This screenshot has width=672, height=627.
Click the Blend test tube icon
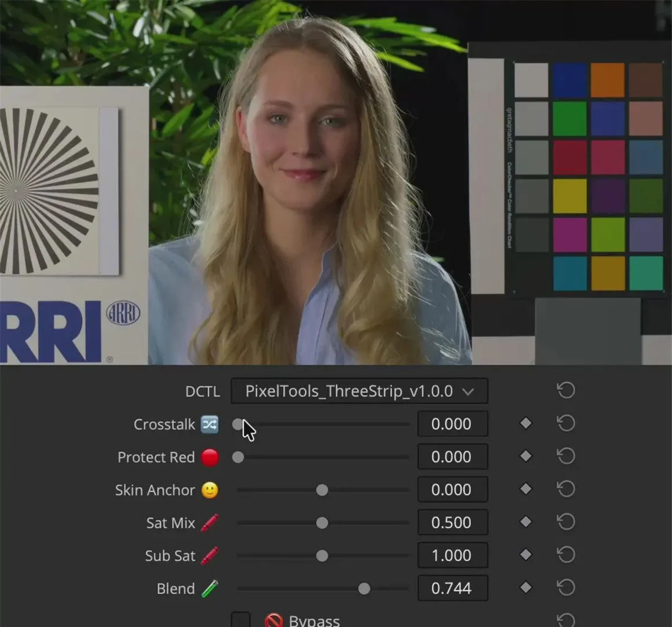point(210,588)
